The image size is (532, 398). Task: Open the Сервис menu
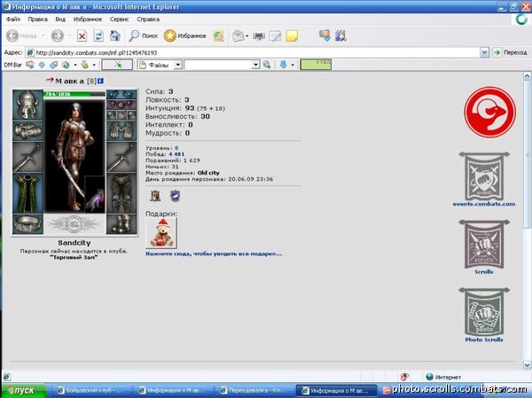(119, 20)
